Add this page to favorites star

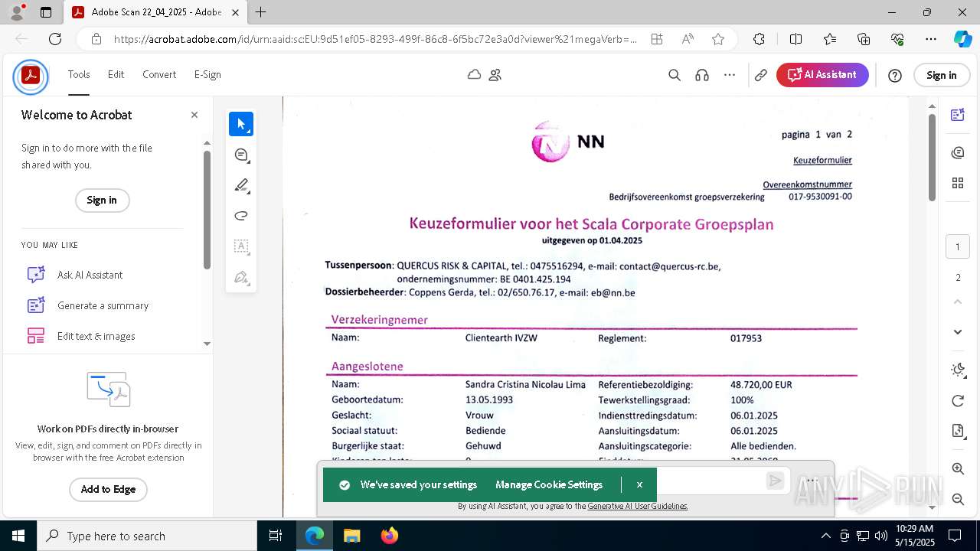tap(717, 39)
